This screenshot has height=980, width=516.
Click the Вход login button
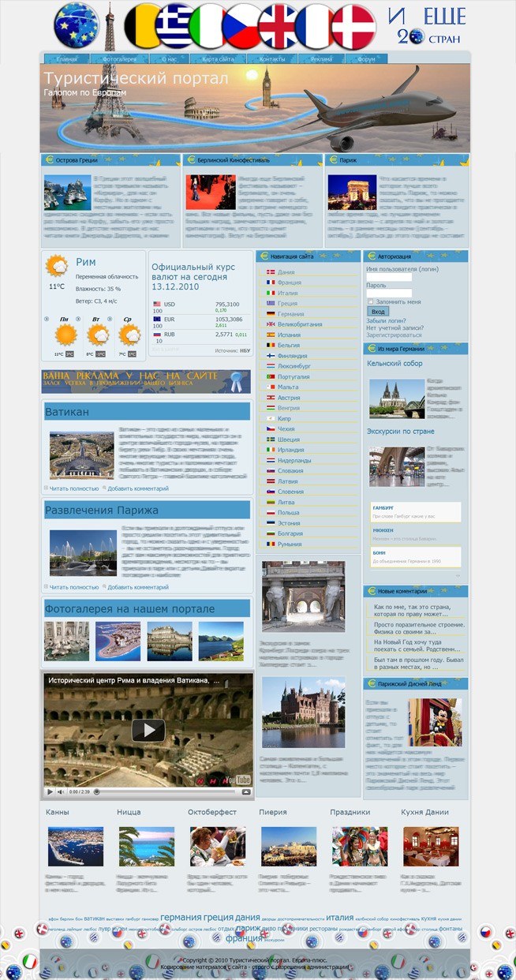click(x=378, y=312)
